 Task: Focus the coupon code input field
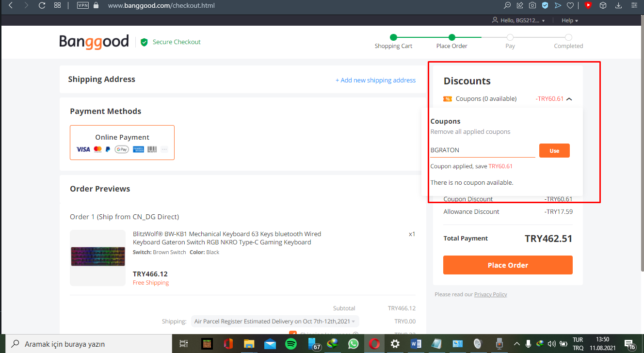(483, 150)
